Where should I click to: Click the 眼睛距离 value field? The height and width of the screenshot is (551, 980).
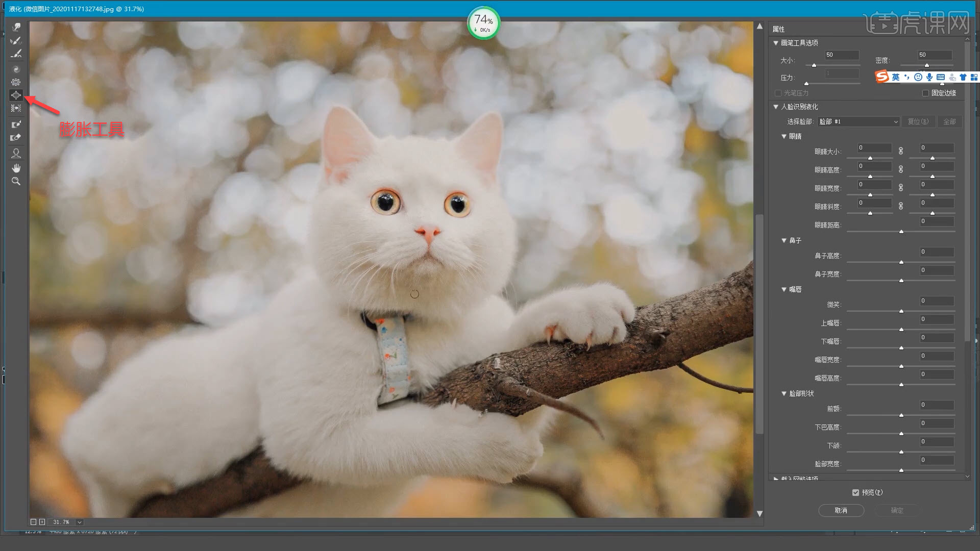point(937,221)
